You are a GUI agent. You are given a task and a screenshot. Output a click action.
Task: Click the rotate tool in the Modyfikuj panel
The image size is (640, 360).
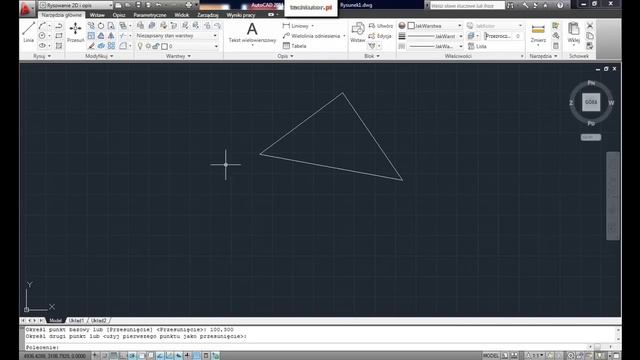(101, 26)
